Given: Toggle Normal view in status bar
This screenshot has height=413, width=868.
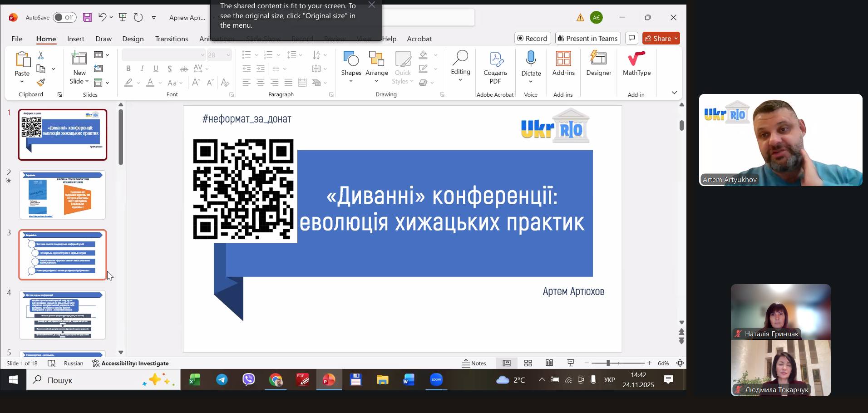Looking at the screenshot, I should tap(507, 363).
